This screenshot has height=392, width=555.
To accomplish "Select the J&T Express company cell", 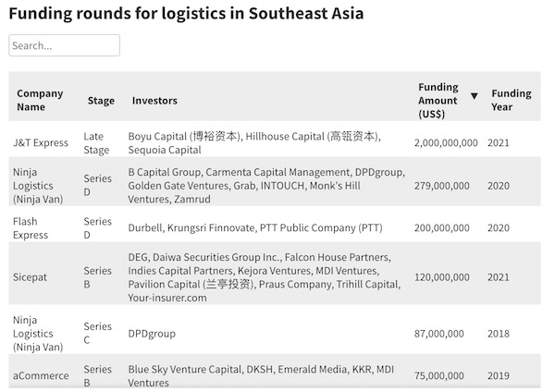I will coord(41,143).
